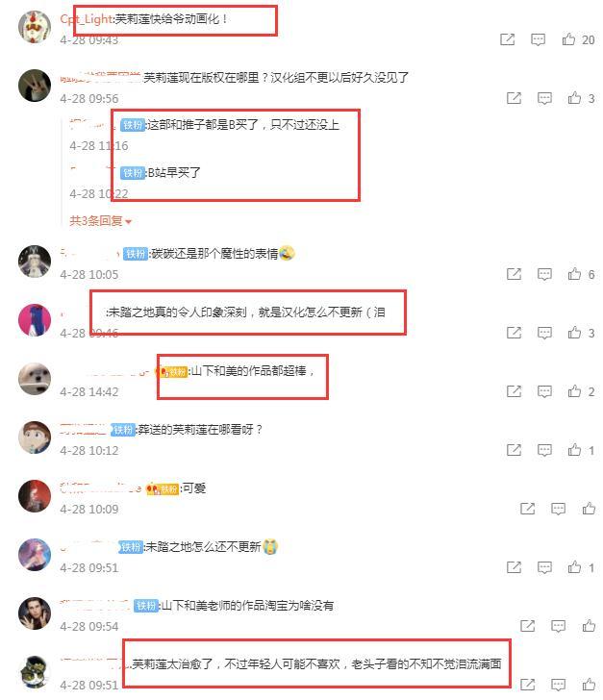Screen dimensions: 603x700
Task: Thumbs-up the 可爱 comment
Action: coord(589,509)
